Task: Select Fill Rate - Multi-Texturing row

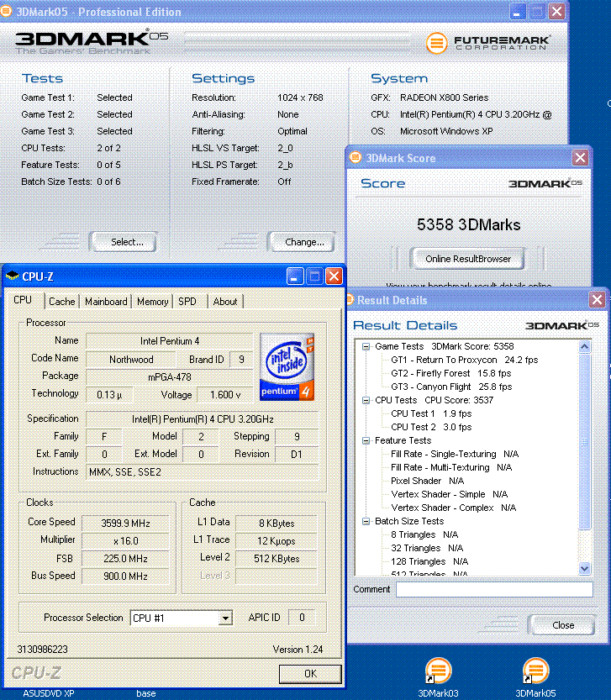Action: pos(451,467)
